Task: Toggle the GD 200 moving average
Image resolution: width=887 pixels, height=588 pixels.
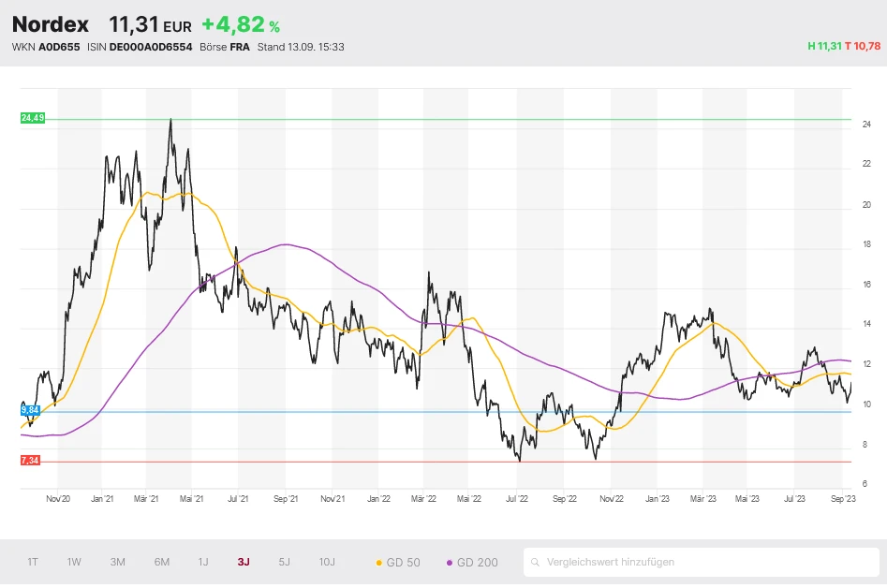Action: pos(473,563)
